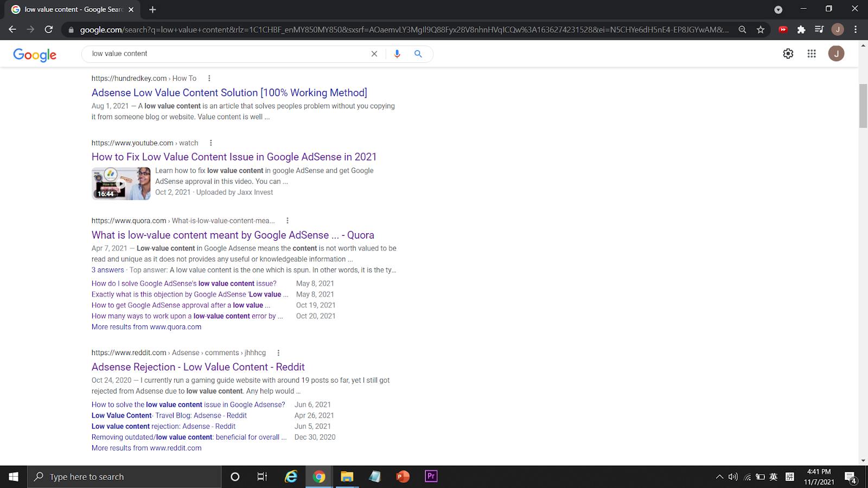Click the blue search magnifier button
The width and height of the screenshot is (868, 488).
tap(418, 54)
